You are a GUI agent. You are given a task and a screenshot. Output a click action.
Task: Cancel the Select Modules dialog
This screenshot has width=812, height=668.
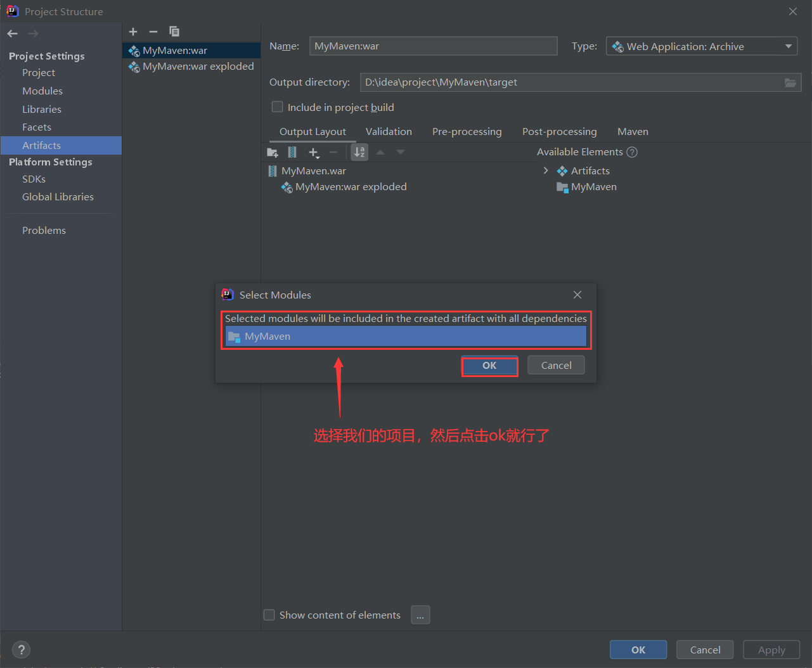tap(556, 366)
